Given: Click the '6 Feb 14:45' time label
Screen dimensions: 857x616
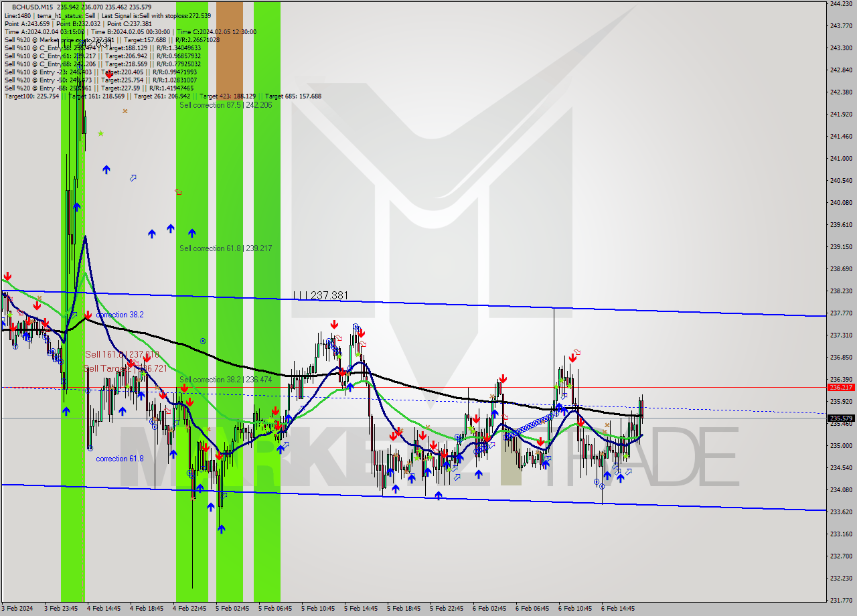Looking at the screenshot, I should pos(618,609).
